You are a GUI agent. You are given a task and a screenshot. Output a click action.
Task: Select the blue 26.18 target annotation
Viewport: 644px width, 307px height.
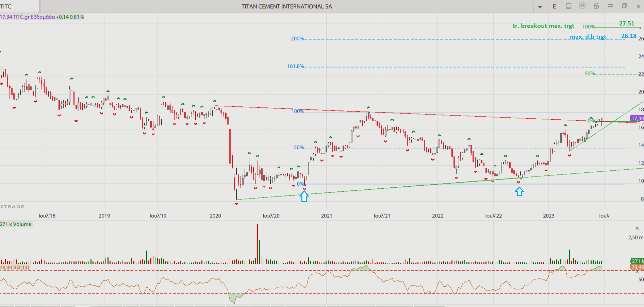629,36
